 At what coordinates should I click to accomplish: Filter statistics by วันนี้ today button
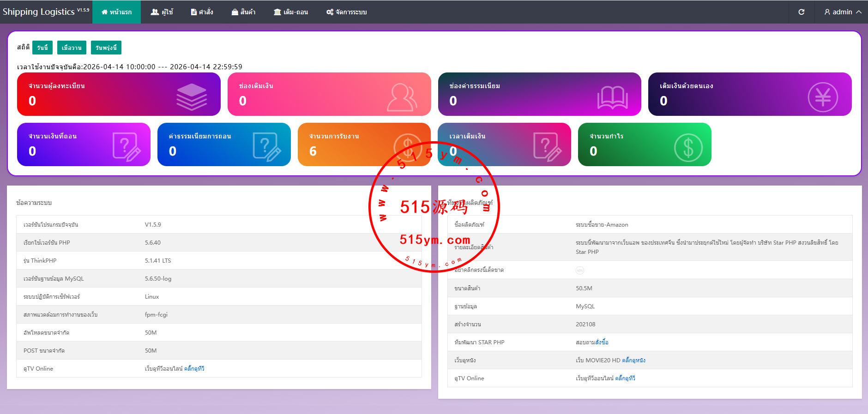[42, 48]
